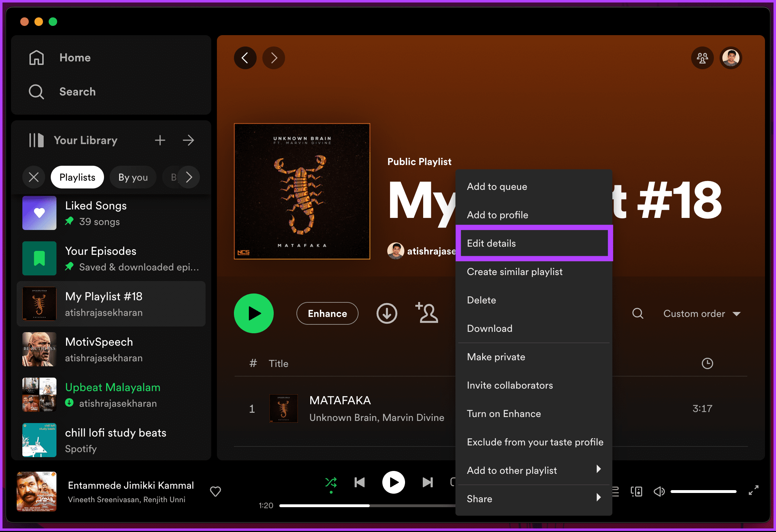Click the My Playlist #18 title heading

555,201
